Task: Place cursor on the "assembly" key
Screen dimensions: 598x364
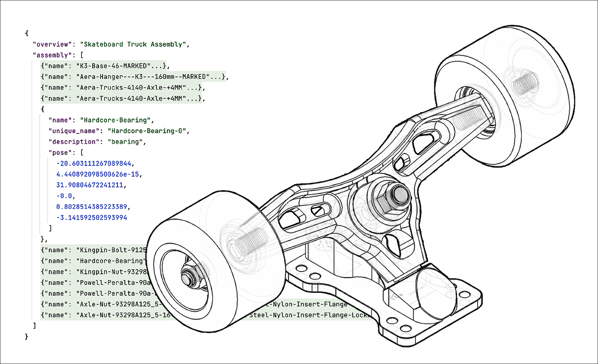Action: [52, 55]
